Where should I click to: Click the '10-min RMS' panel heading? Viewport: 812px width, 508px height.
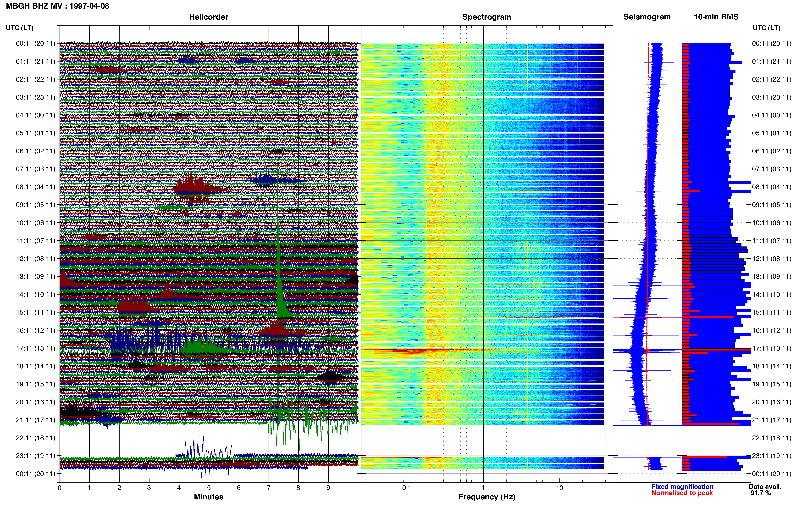(x=716, y=17)
